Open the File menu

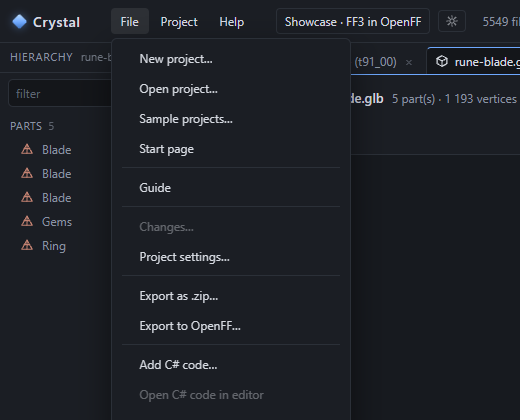(130, 22)
